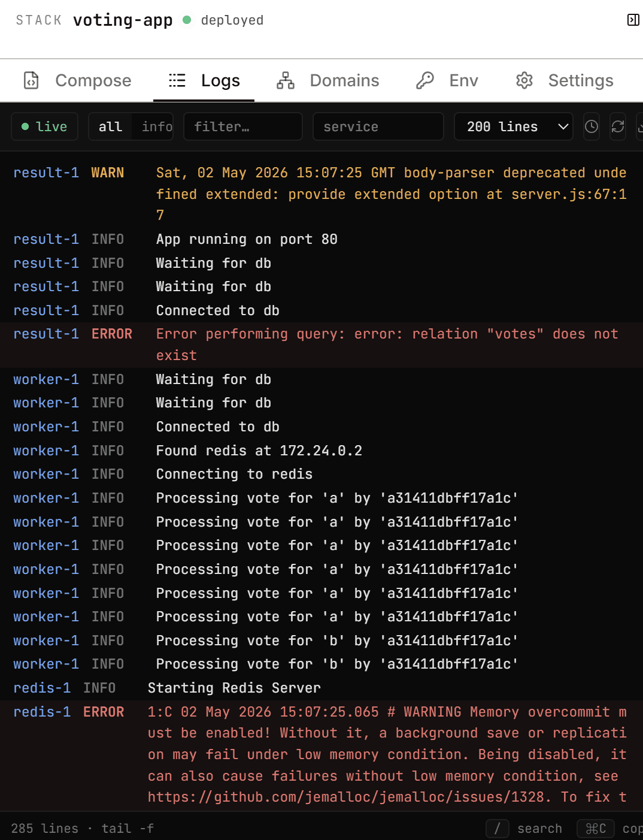643x840 pixels.
Task: Focus the service input field
Action: [378, 126]
